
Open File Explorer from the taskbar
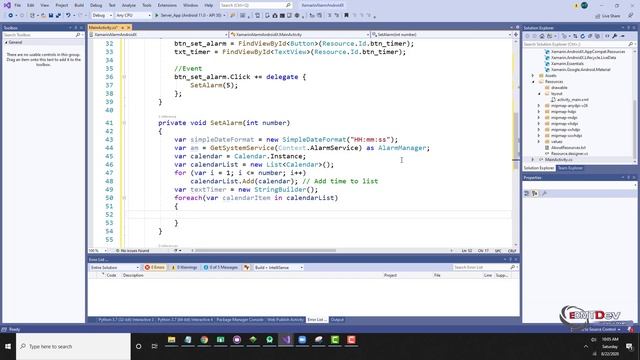tap(171, 340)
